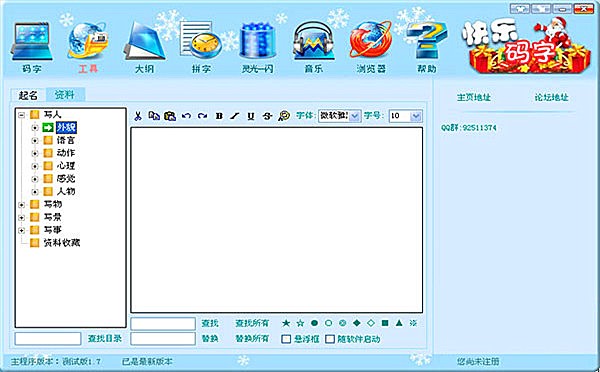This screenshot has height=372, width=600.
Task: Open the 灵光一闪 icon
Action: click(x=257, y=42)
